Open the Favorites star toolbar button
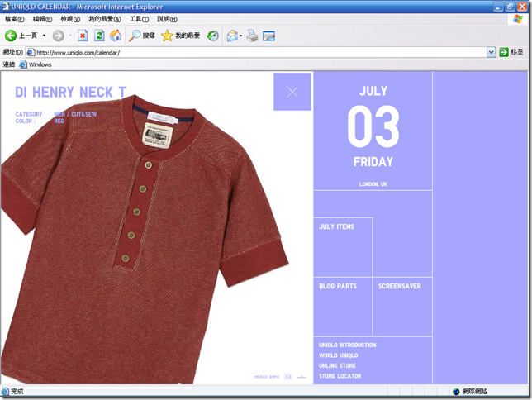Image resolution: width=532 pixels, height=400 pixels. click(180, 36)
